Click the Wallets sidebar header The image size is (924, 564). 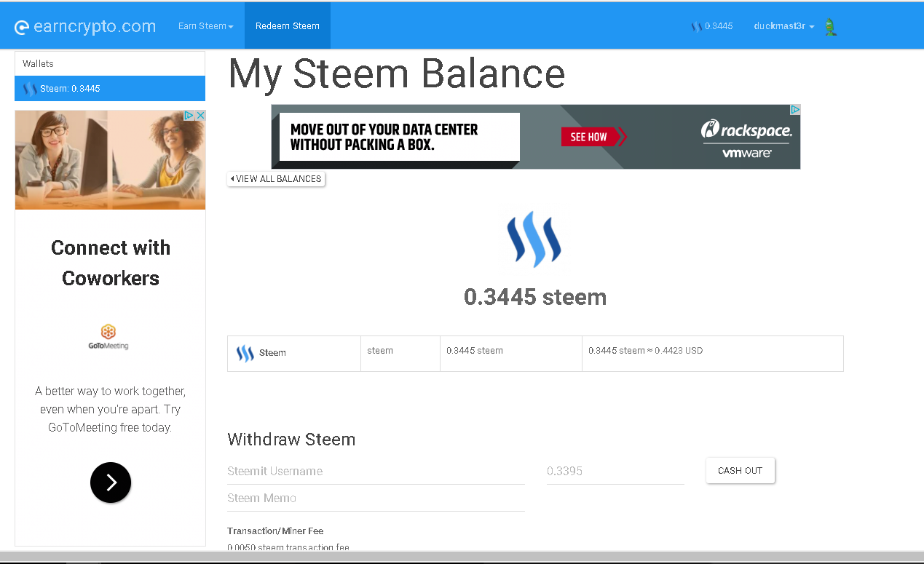pyautogui.click(x=110, y=64)
